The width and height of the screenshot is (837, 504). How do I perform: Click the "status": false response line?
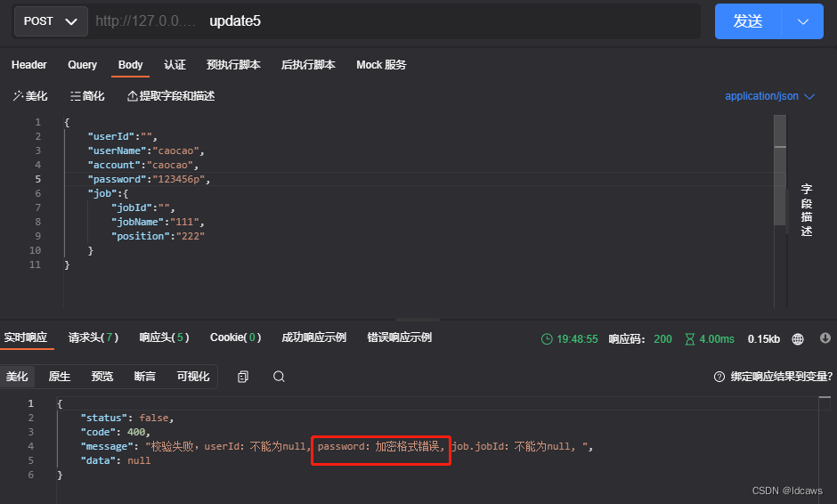click(127, 418)
